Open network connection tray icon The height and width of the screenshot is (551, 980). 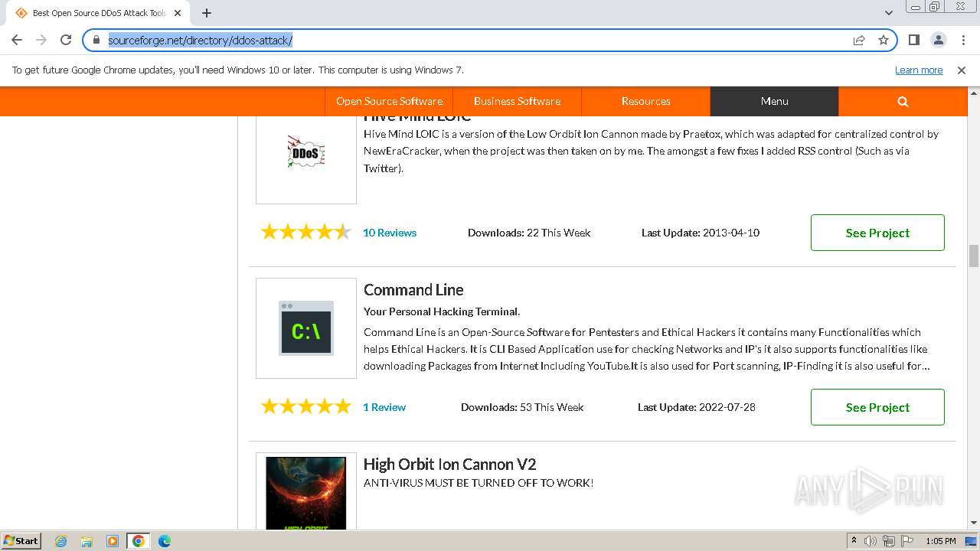coord(888,541)
